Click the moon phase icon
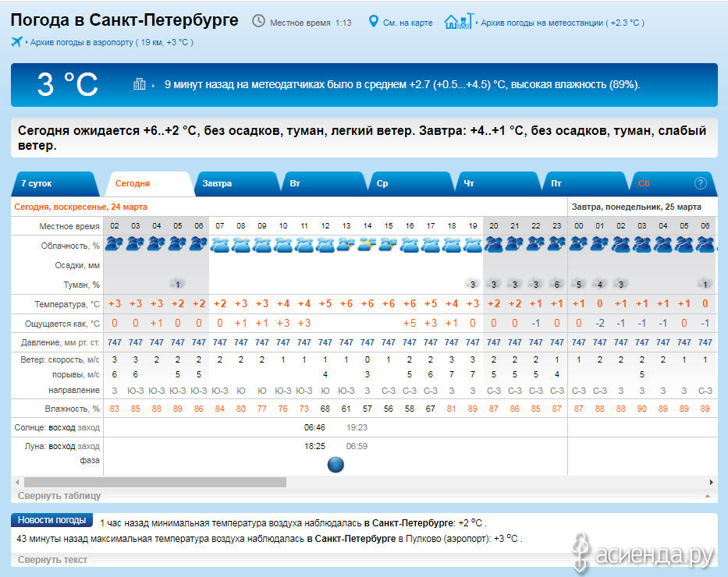 tap(336, 464)
